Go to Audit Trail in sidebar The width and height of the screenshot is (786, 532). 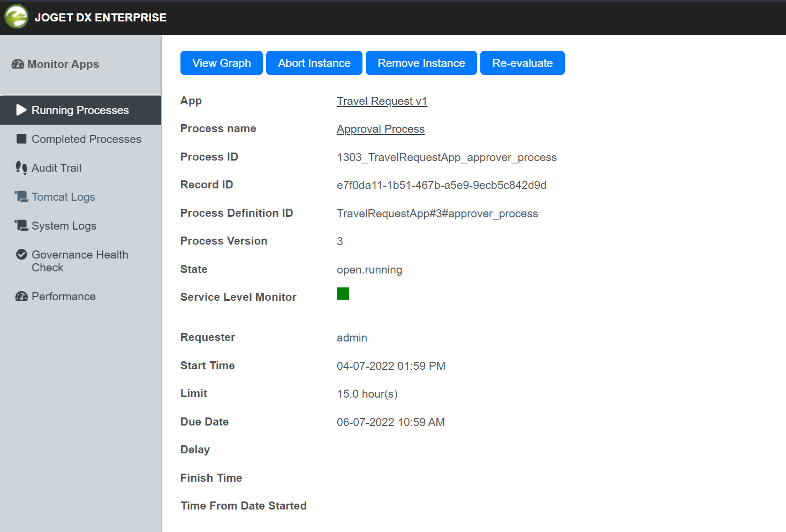pyautogui.click(x=56, y=168)
